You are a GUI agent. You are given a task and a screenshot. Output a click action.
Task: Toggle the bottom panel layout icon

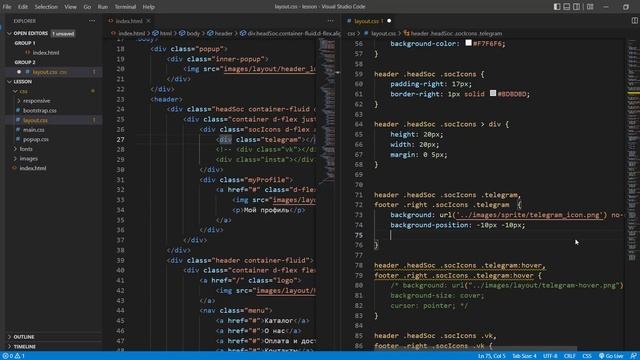(567, 7)
